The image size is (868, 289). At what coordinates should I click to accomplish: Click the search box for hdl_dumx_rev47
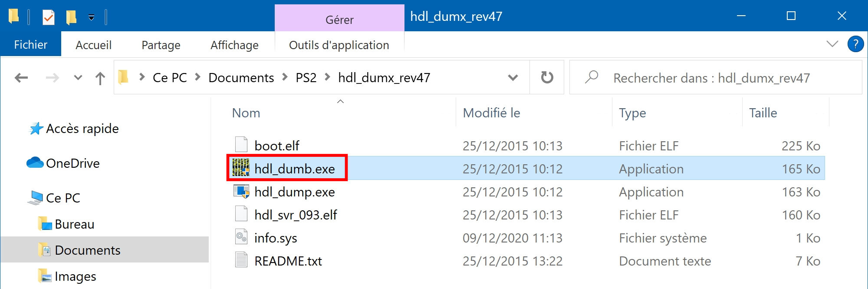point(716,78)
